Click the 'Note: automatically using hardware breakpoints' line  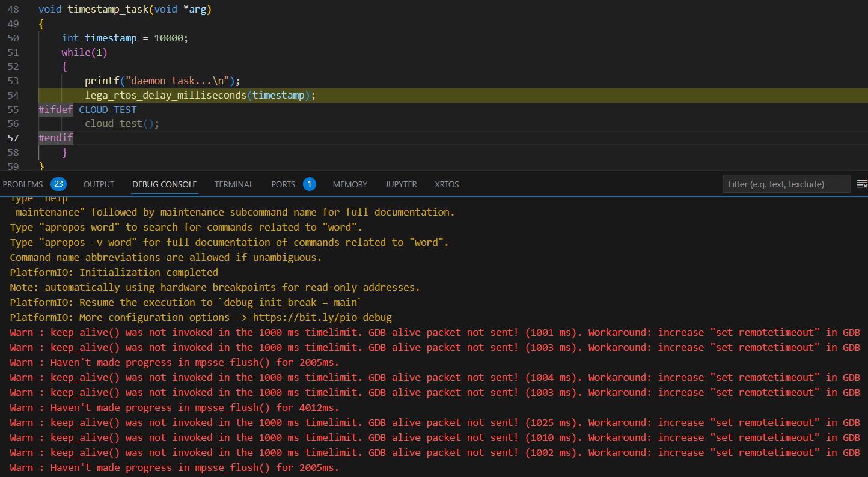pyautogui.click(x=215, y=287)
